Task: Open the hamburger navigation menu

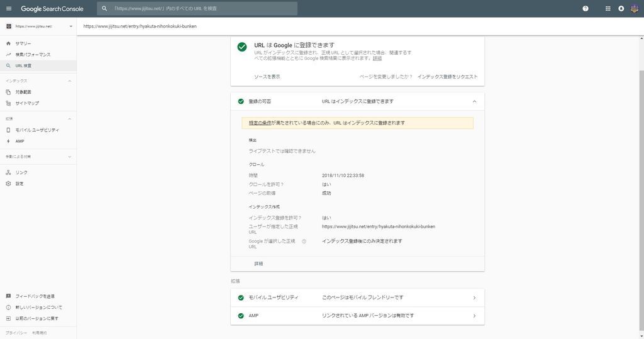Action: pos(9,9)
